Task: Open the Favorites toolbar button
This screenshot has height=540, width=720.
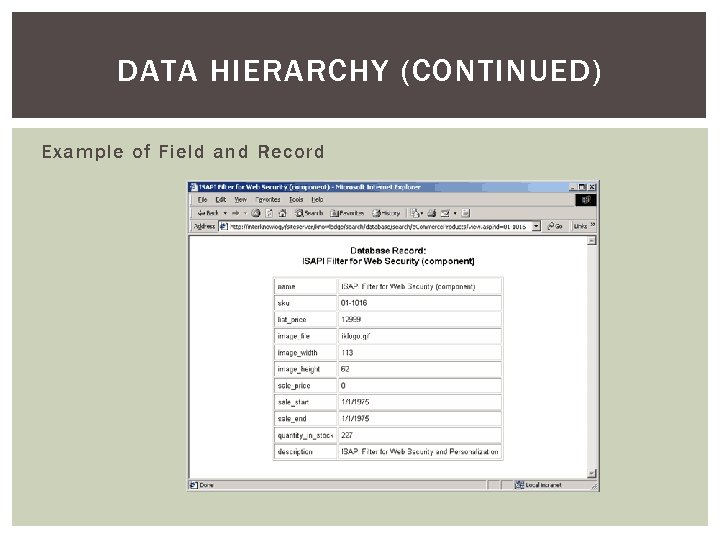Action: click(348, 213)
